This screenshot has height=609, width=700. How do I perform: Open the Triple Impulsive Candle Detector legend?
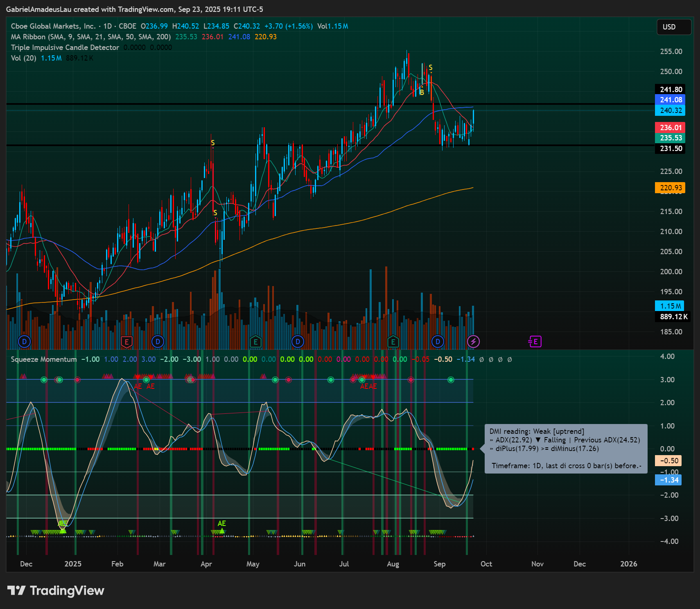click(x=65, y=47)
